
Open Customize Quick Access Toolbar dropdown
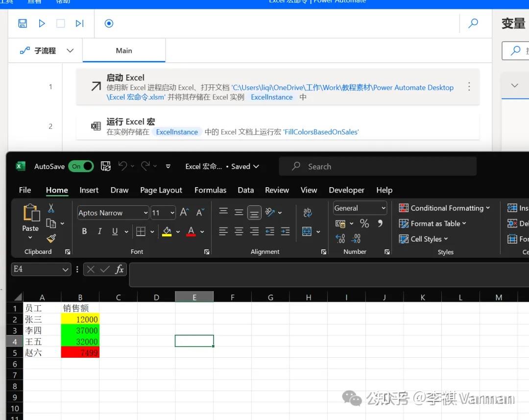coord(168,166)
